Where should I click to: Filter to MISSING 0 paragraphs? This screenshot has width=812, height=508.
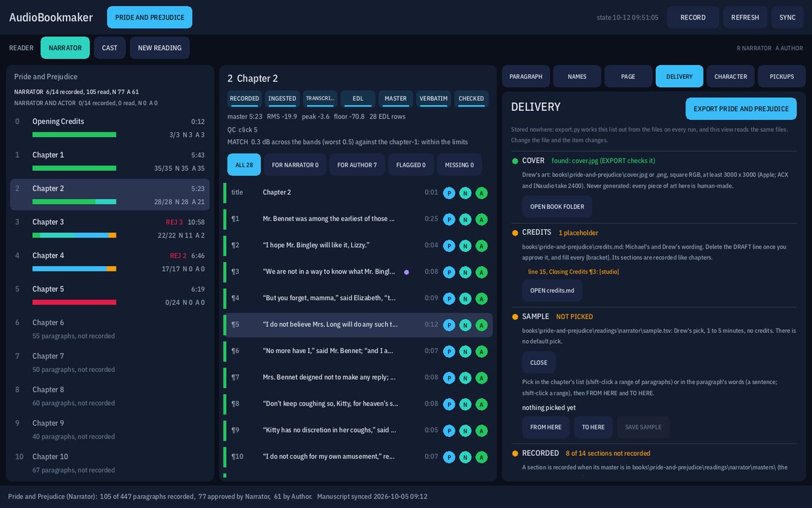(x=459, y=165)
